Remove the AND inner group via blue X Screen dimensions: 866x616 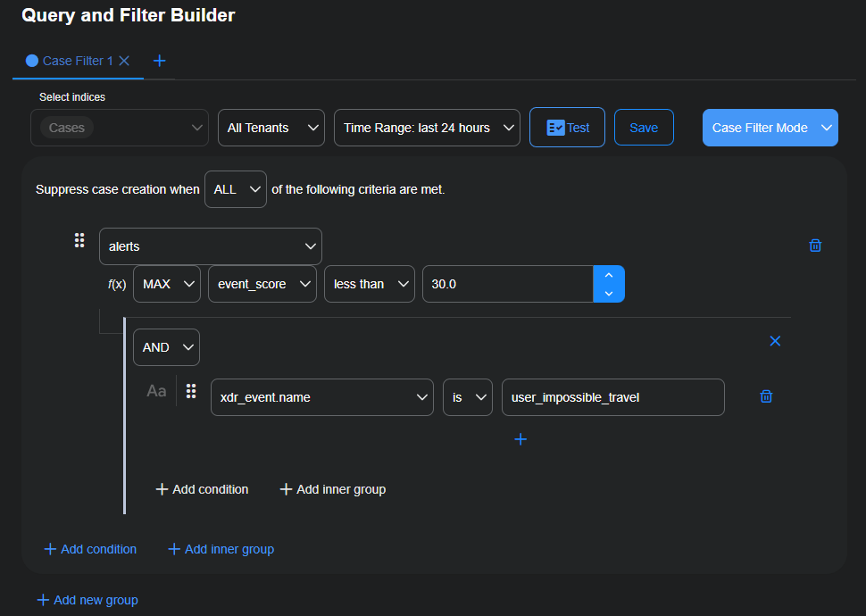[x=774, y=340]
